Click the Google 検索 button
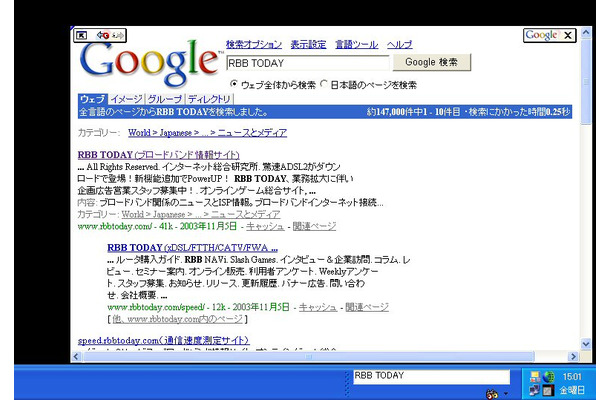 point(432,62)
